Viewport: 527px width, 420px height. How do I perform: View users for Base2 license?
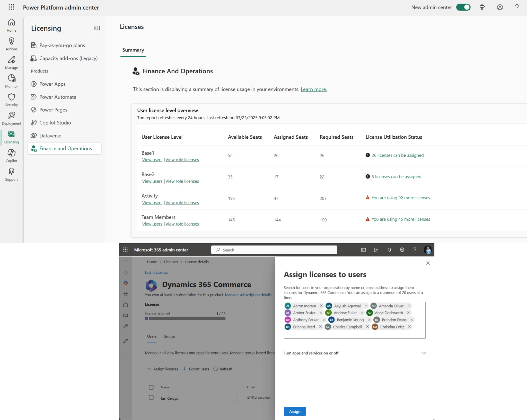(x=152, y=181)
